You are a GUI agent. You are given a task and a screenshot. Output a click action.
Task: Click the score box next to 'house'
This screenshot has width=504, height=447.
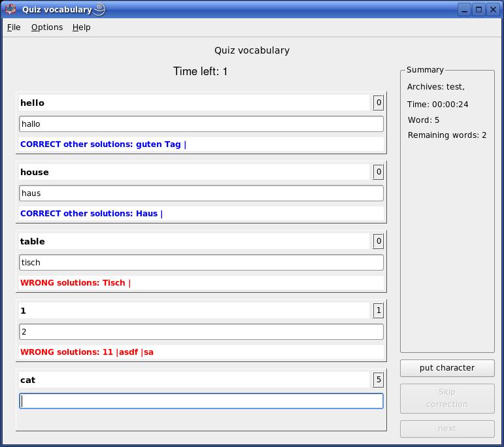tap(378, 172)
